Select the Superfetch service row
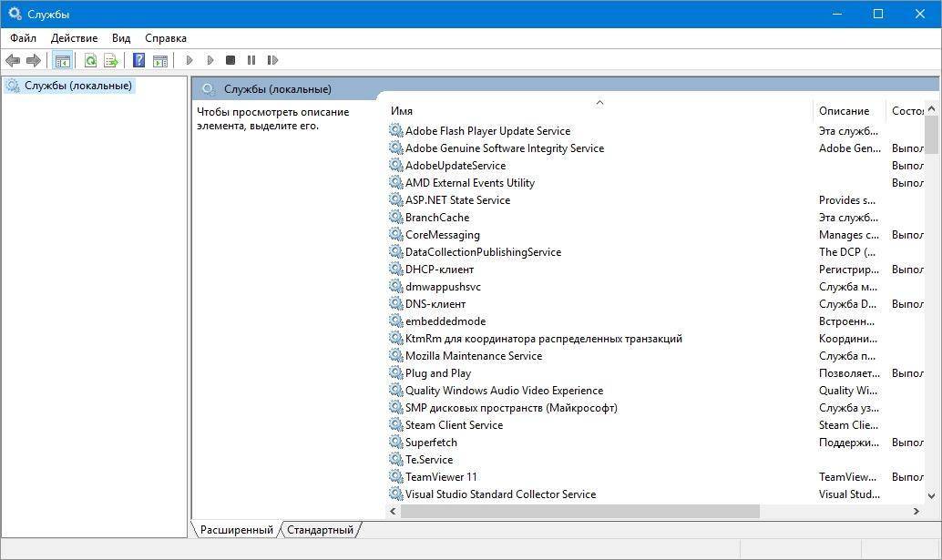Screen dimensions: 942x560 431,443
